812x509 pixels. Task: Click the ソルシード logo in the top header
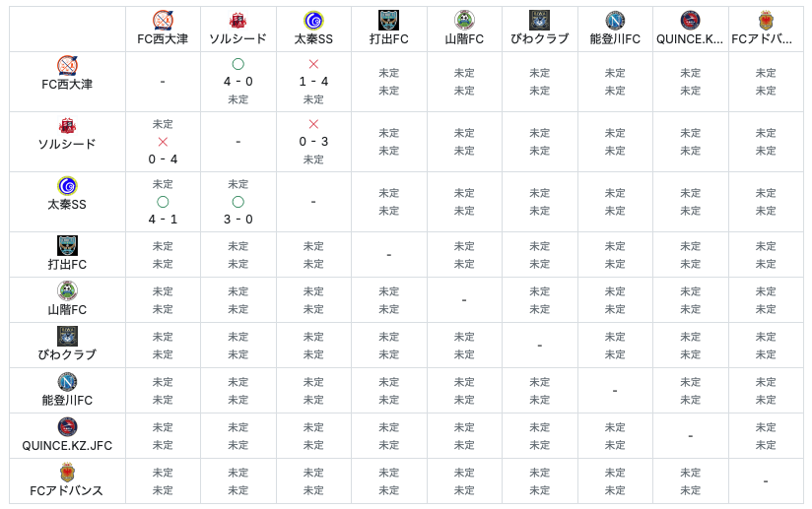(x=237, y=21)
